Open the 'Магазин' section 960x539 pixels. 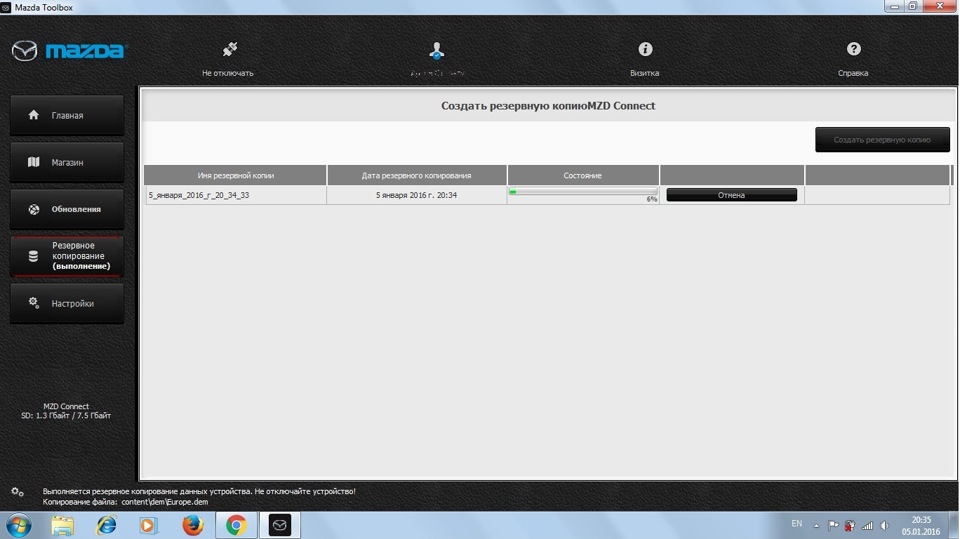(67, 162)
